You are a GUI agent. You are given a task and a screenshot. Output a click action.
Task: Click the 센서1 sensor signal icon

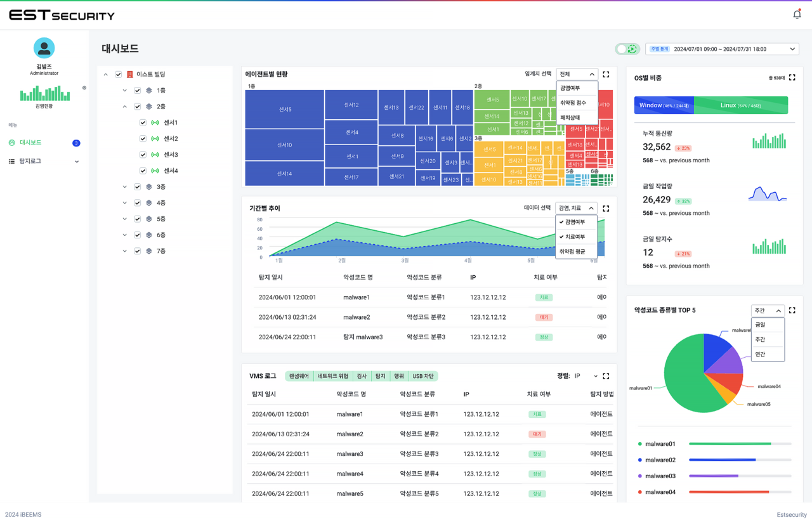[x=155, y=122]
